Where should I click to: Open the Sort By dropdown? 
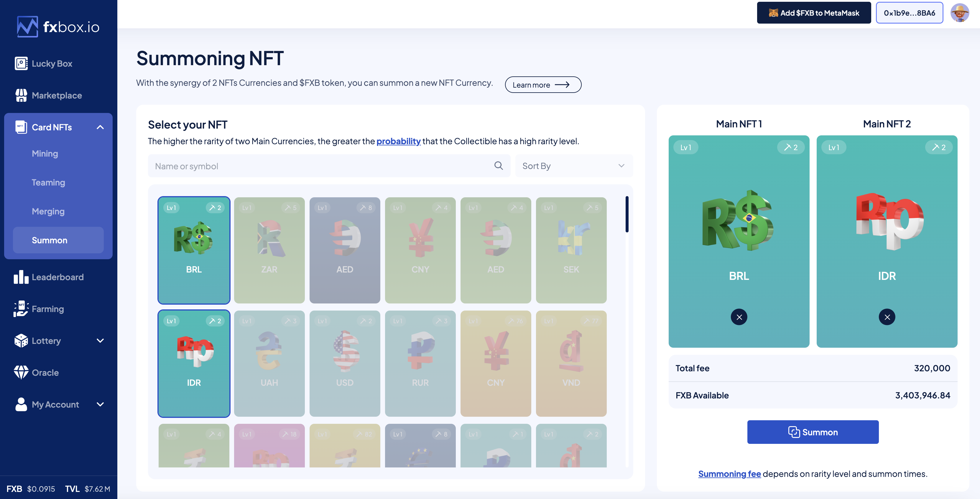[572, 165]
